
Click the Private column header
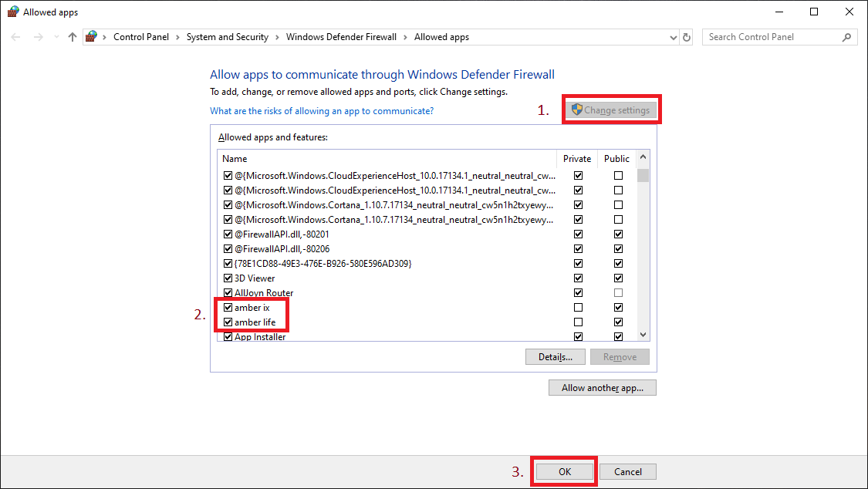coord(577,159)
